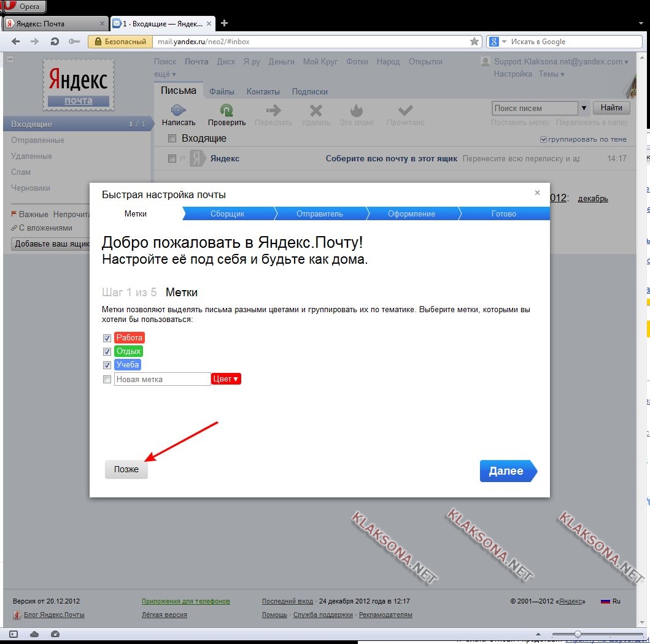Click the Яндекс sender avatar icon

click(197, 158)
